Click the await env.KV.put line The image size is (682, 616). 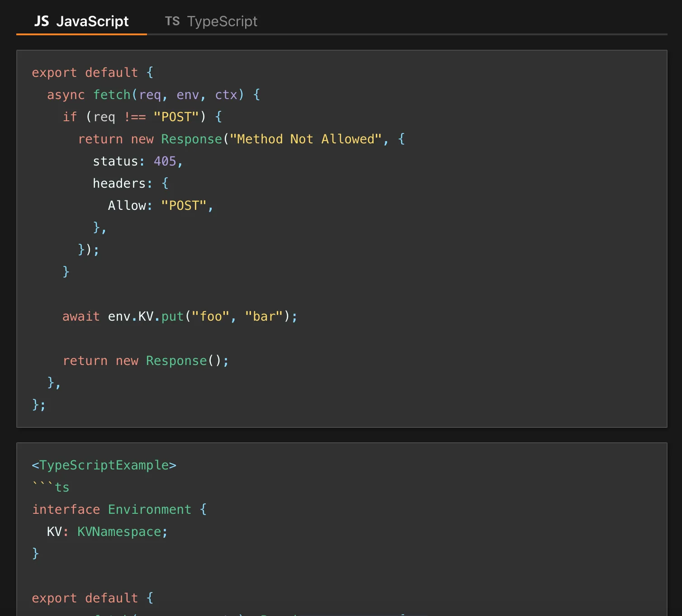(x=180, y=317)
